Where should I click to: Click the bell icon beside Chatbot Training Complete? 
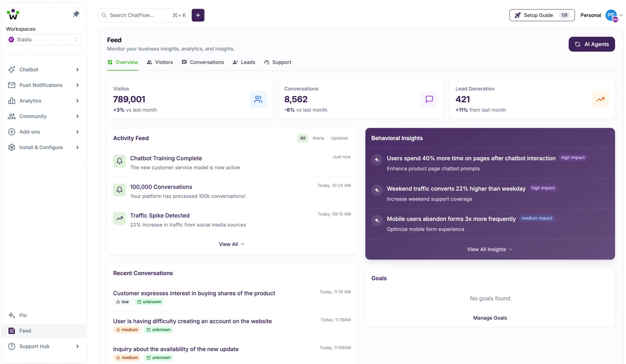[120, 161]
